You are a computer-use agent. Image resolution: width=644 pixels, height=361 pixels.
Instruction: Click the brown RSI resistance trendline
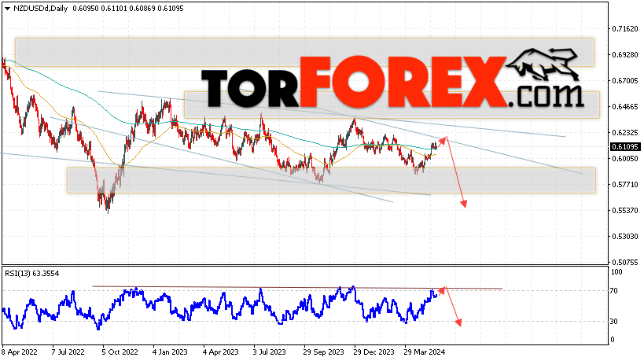click(297, 288)
